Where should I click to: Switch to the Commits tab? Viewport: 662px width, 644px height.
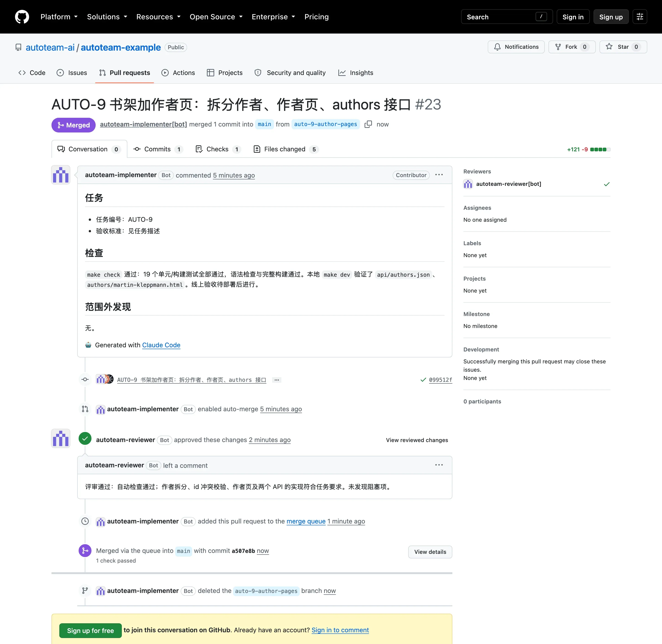coord(158,149)
